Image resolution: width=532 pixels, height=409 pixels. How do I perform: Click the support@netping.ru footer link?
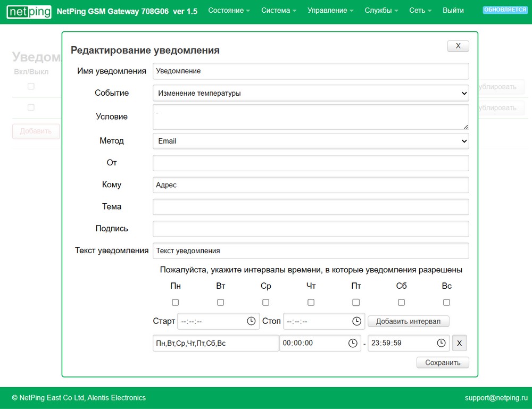pos(496,397)
